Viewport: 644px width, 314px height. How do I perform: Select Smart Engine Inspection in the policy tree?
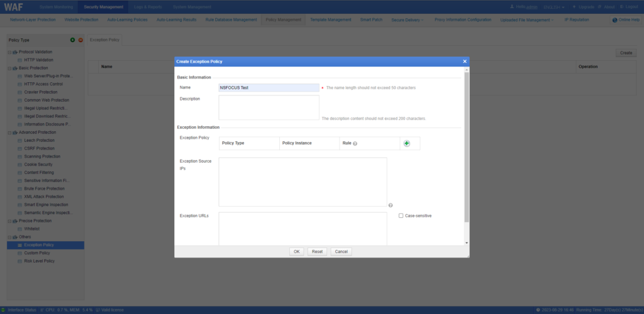pyautogui.click(x=46, y=205)
